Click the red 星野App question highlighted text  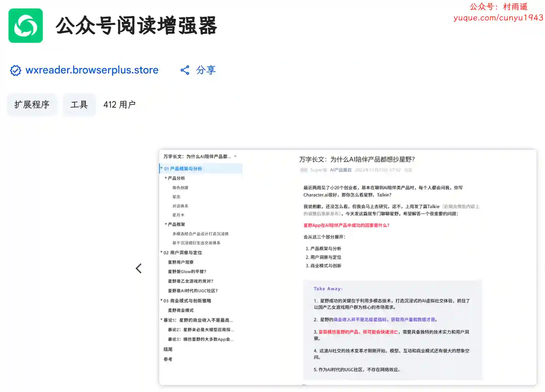point(346,225)
